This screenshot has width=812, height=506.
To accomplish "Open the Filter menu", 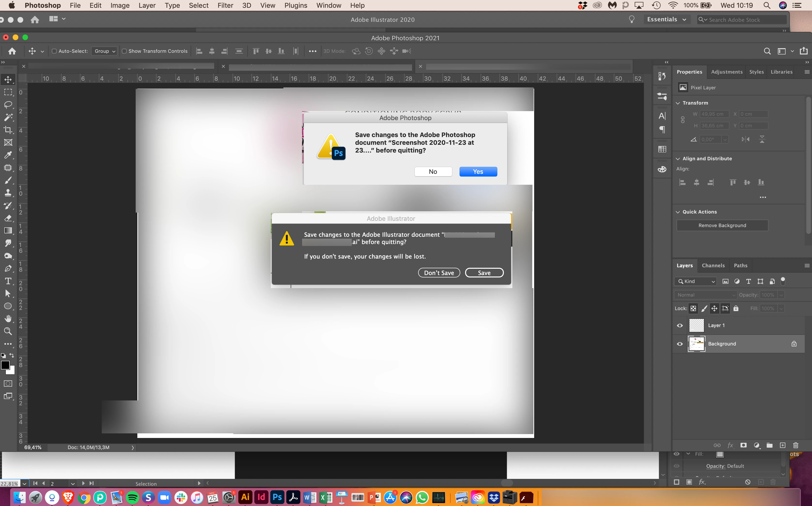I will coord(225,5).
